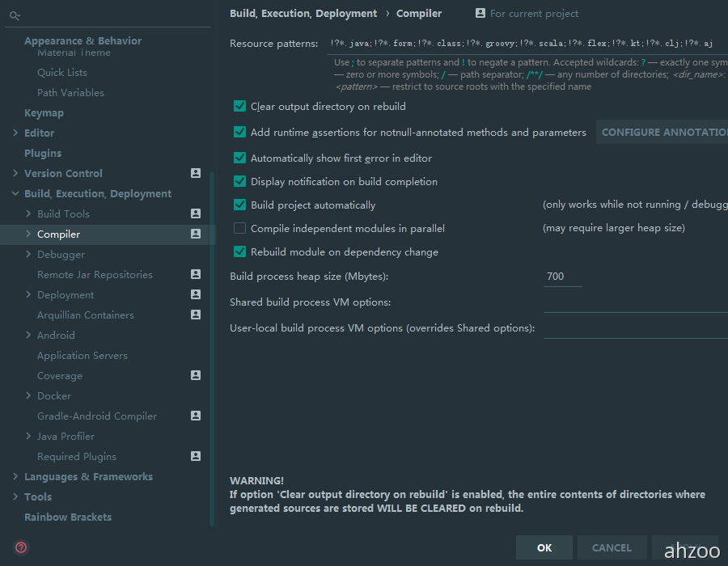Click project-level icon beside Build Tools
Screen dimensions: 728x566
click(x=195, y=213)
